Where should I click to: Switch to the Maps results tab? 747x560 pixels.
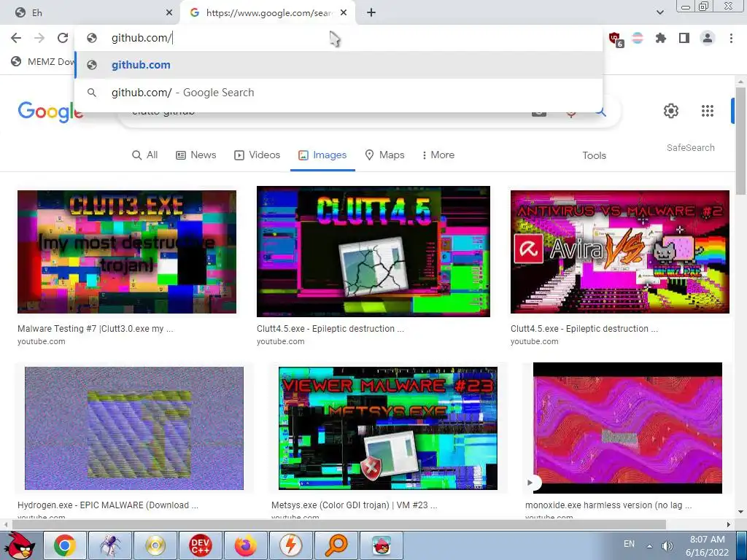(385, 155)
